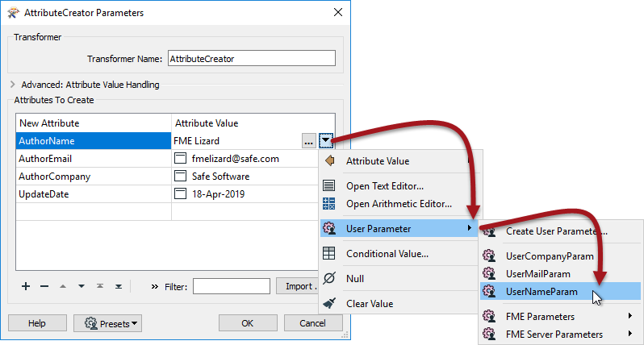Click the double-chevron icon beside Filter

pos(155,286)
